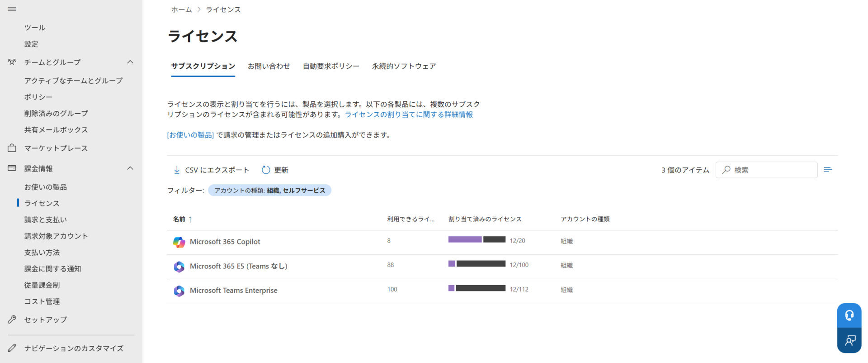Click the E5 12/100 assigned license bar

point(477,263)
